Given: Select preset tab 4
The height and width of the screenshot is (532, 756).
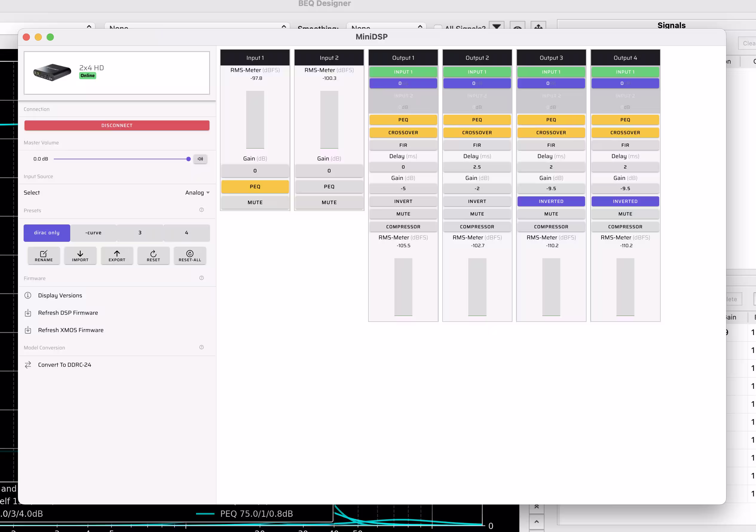Looking at the screenshot, I should [x=187, y=233].
